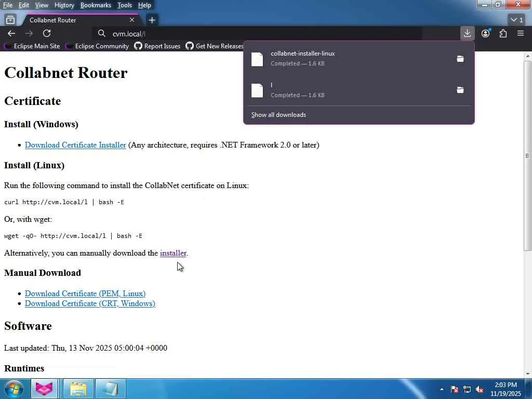Open the downloads toolbar button
This screenshot has width=532, height=399.
pos(467,33)
